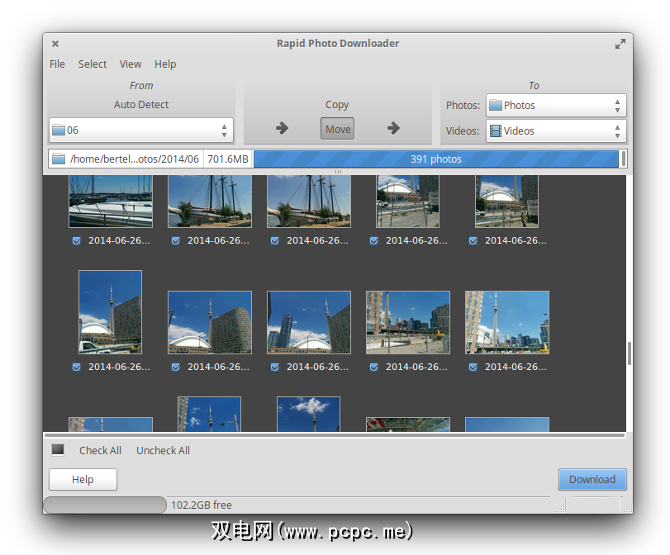The width and height of the screenshot is (670, 555).
Task: Click the 391 photos progress bar
Action: 436,159
